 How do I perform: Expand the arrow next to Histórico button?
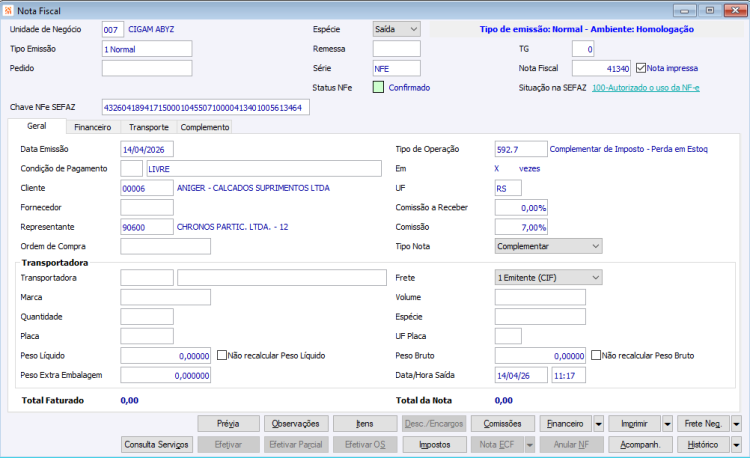736,445
